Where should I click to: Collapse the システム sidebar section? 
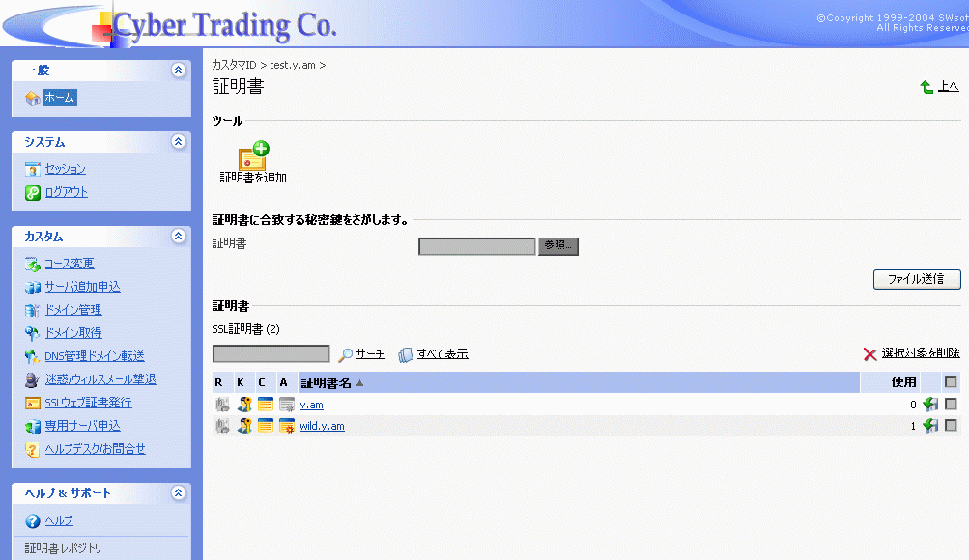click(x=178, y=142)
